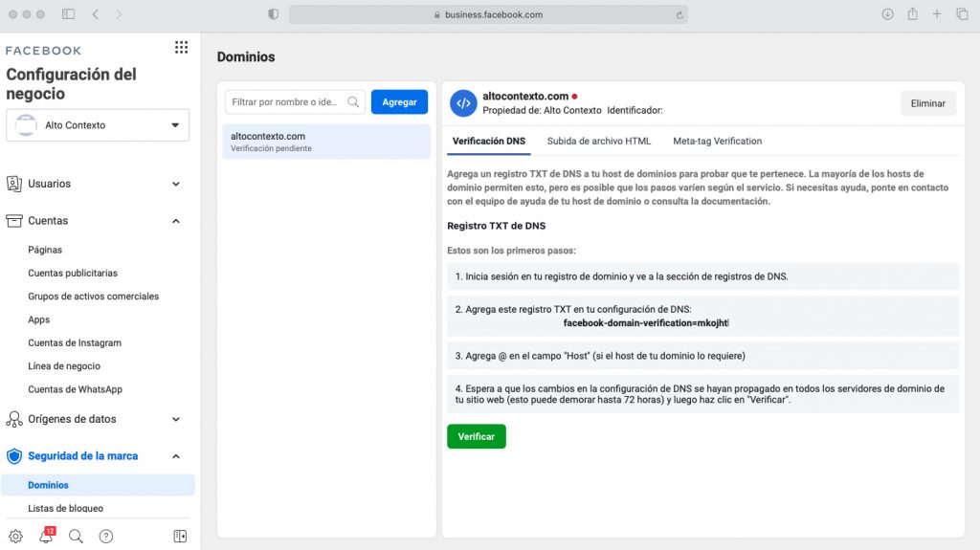Image resolution: width=980 pixels, height=550 pixels.
Task: Click the Usuarios person icon
Action: click(x=13, y=184)
